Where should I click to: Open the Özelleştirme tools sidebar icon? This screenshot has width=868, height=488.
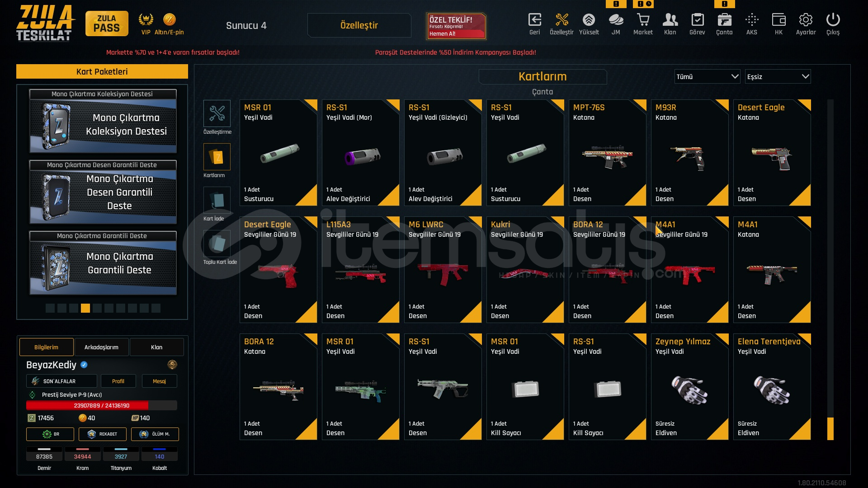[x=217, y=113]
